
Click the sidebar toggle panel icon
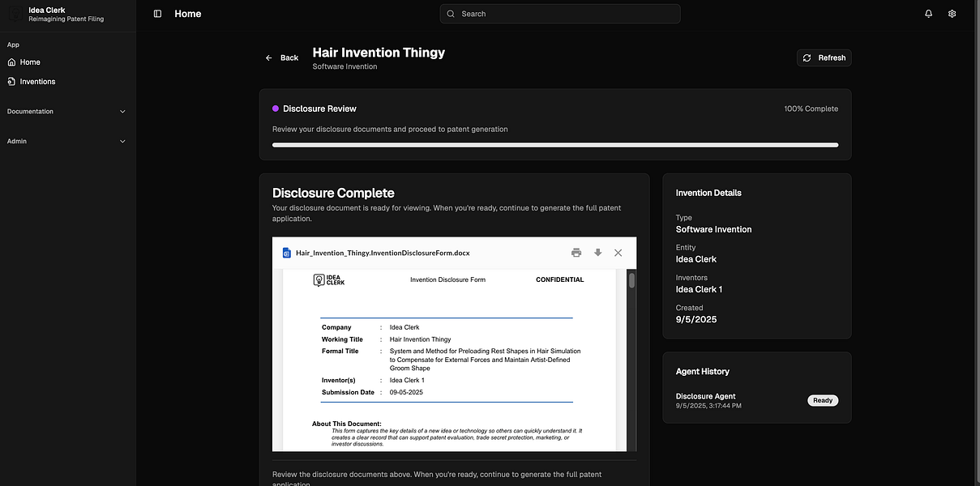pos(157,14)
